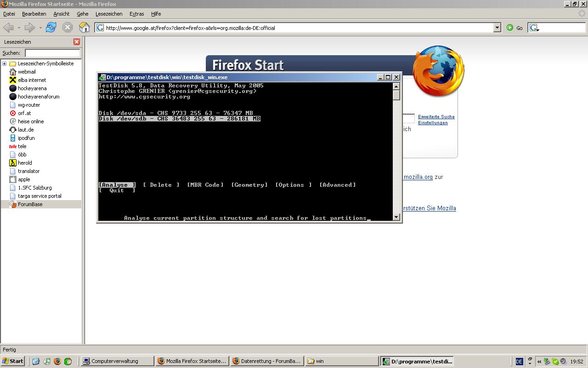Viewport: 588px width, 368px height.
Task: Click the Disk /dev/sda line
Action: pos(176,113)
